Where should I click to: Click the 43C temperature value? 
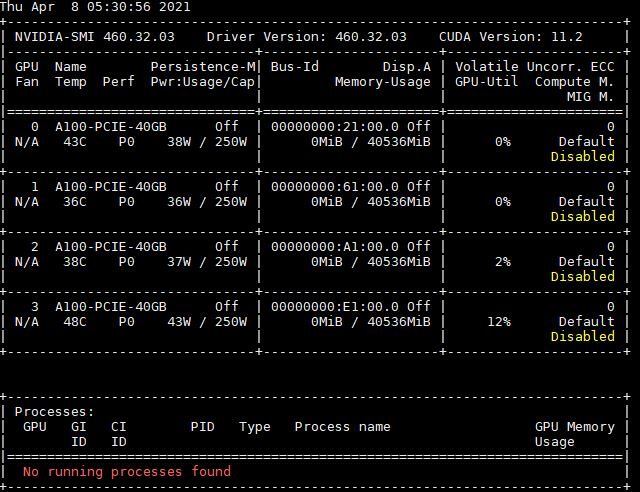(75, 142)
